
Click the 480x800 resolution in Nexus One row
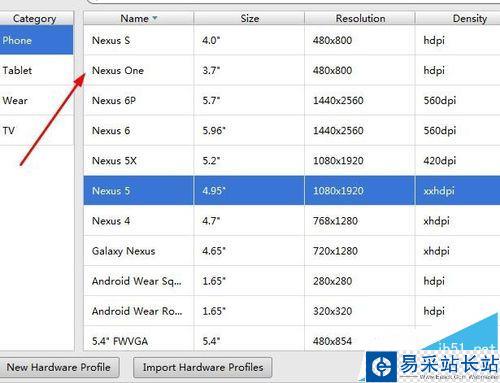(360, 70)
